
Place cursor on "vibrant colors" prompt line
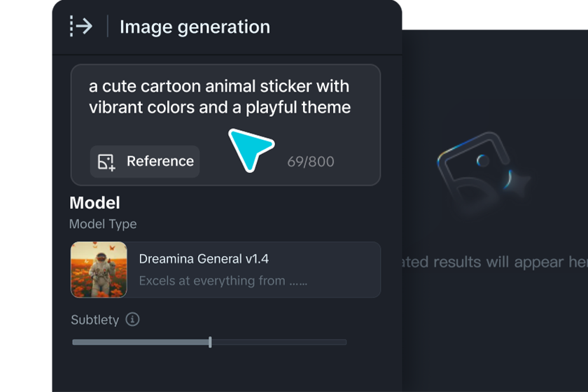coord(219,107)
